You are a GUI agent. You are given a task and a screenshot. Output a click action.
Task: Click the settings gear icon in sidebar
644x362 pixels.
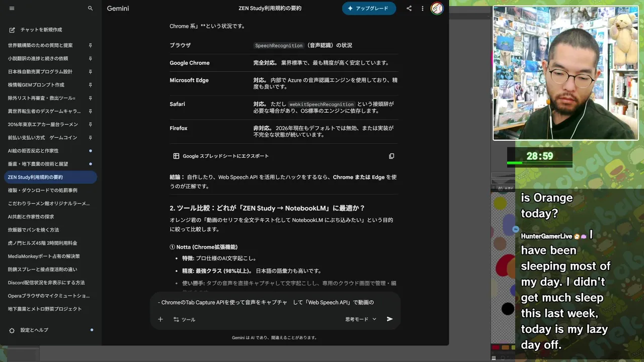(x=12, y=330)
